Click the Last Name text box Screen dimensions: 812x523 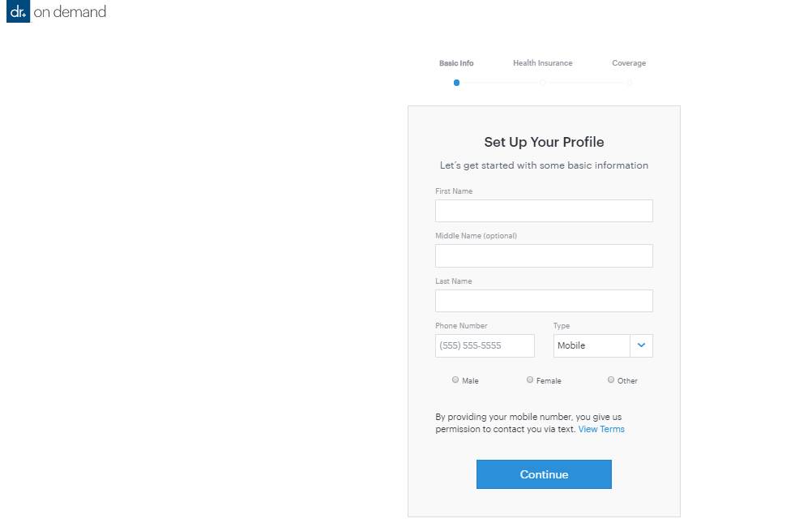[544, 301]
